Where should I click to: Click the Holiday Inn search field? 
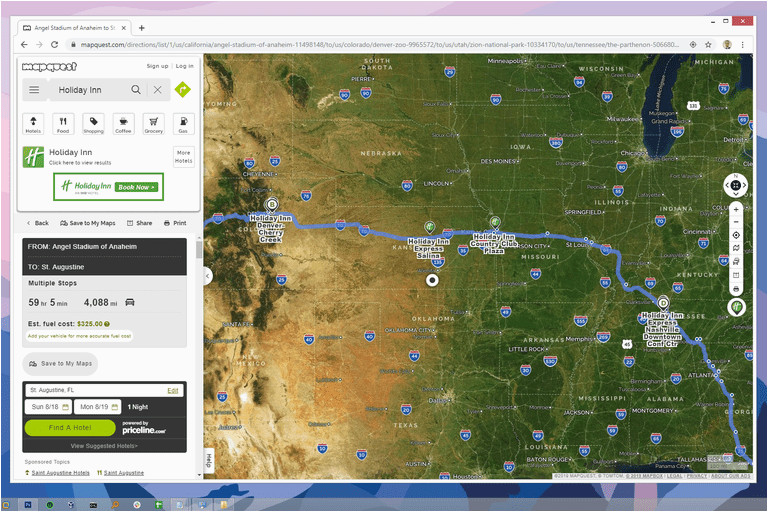pyautogui.click(x=91, y=90)
